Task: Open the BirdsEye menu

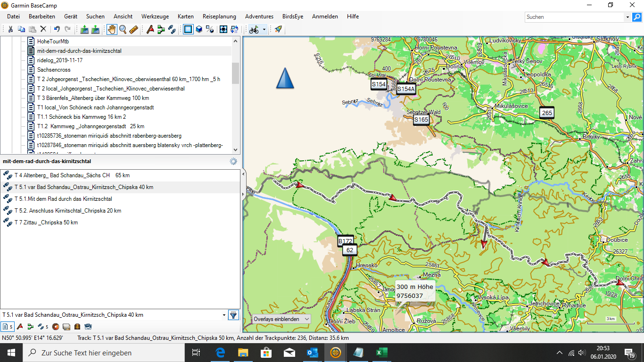Action: click(x=293, y=16)
